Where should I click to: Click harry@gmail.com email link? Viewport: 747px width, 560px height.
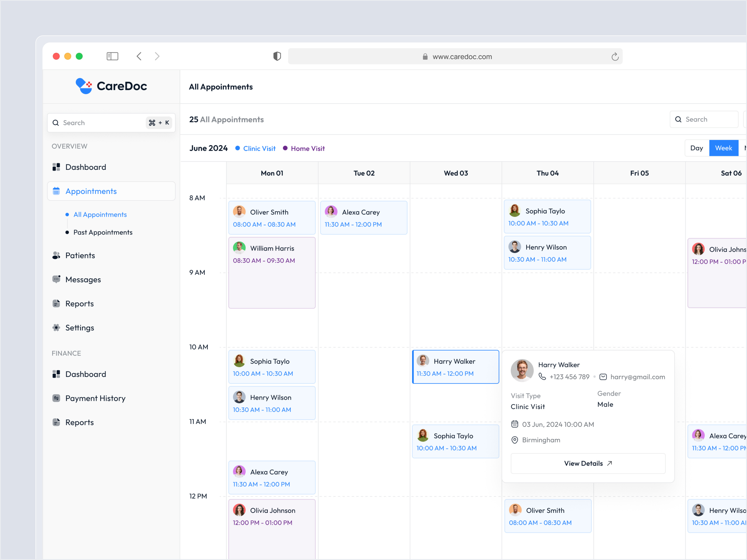[638, 377]
